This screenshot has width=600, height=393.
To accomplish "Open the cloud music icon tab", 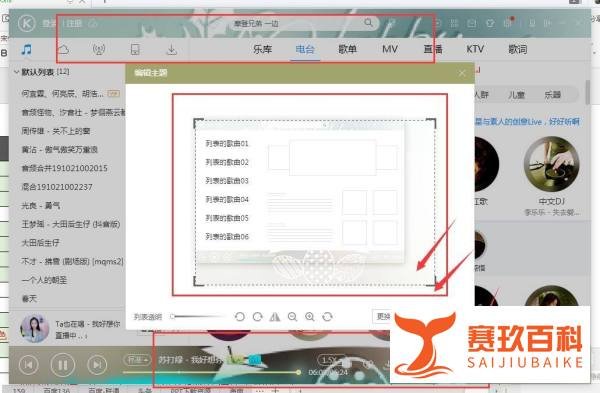I will [63, 49].
